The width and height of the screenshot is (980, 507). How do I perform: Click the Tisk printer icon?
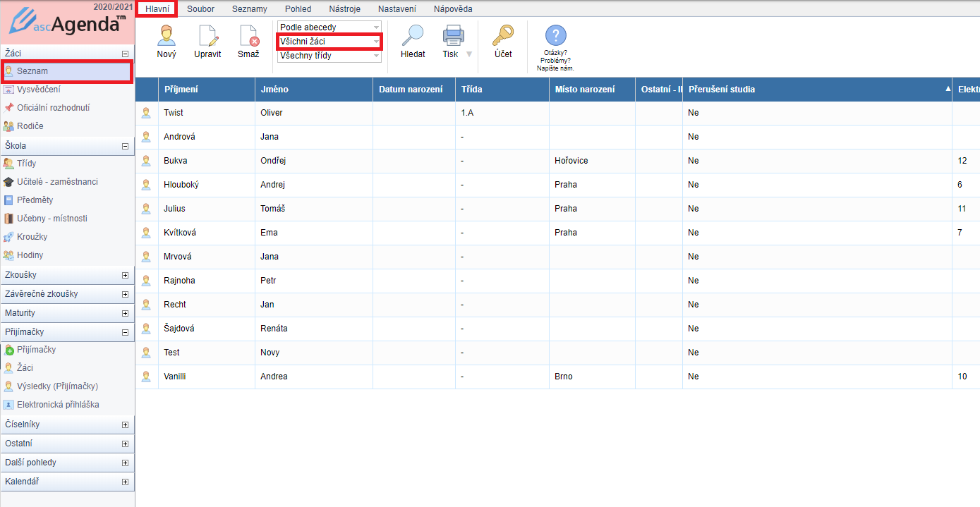pyautogui.click(x=452, y=36)
